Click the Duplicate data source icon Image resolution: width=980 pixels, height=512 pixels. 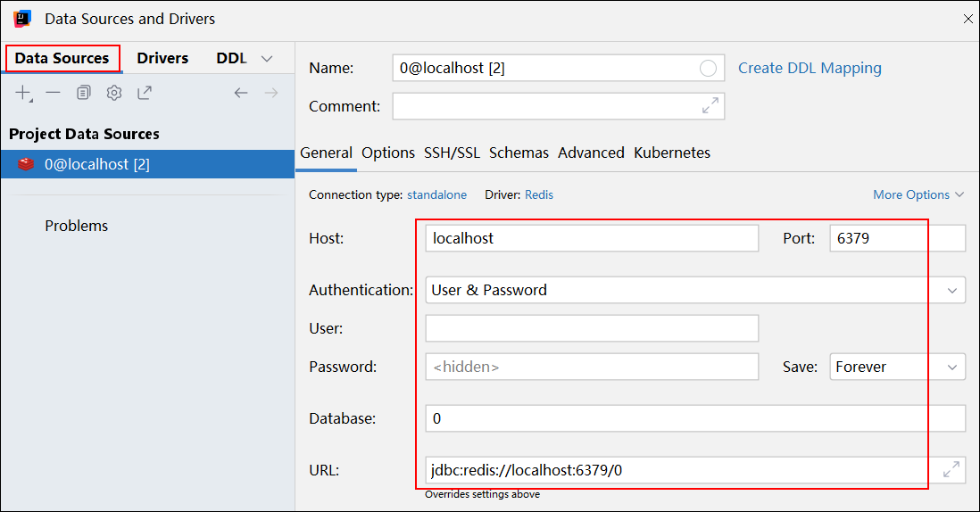coord(84,92)
